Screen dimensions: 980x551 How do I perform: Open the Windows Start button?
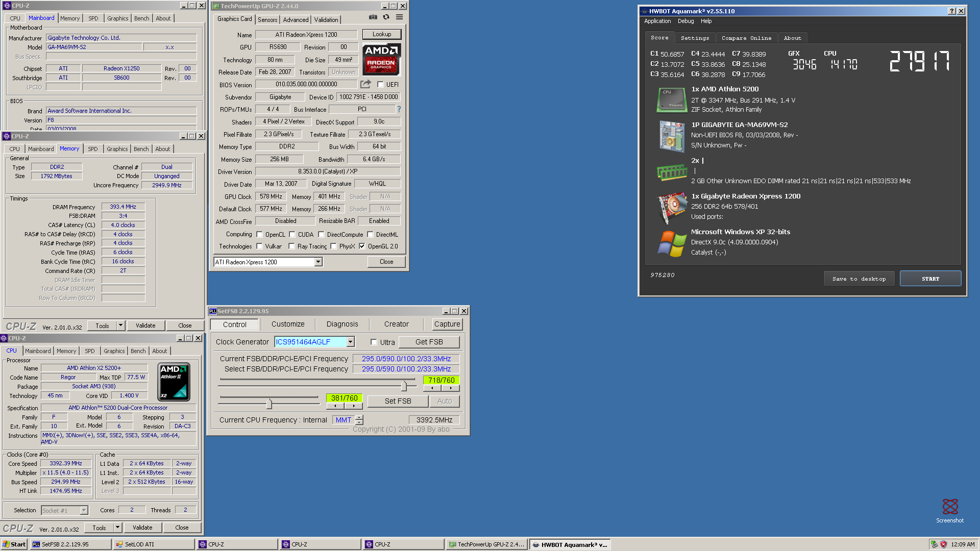click(14, 544)
